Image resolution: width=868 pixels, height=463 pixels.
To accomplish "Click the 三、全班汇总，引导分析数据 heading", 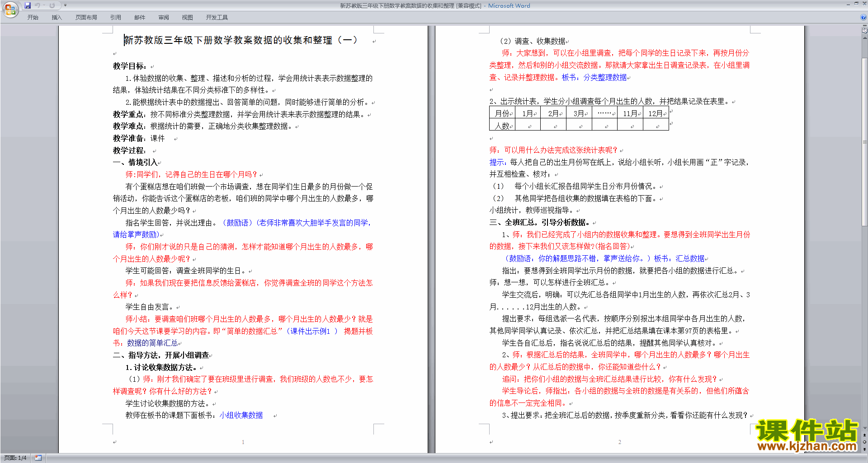I will tap(539, 222).
